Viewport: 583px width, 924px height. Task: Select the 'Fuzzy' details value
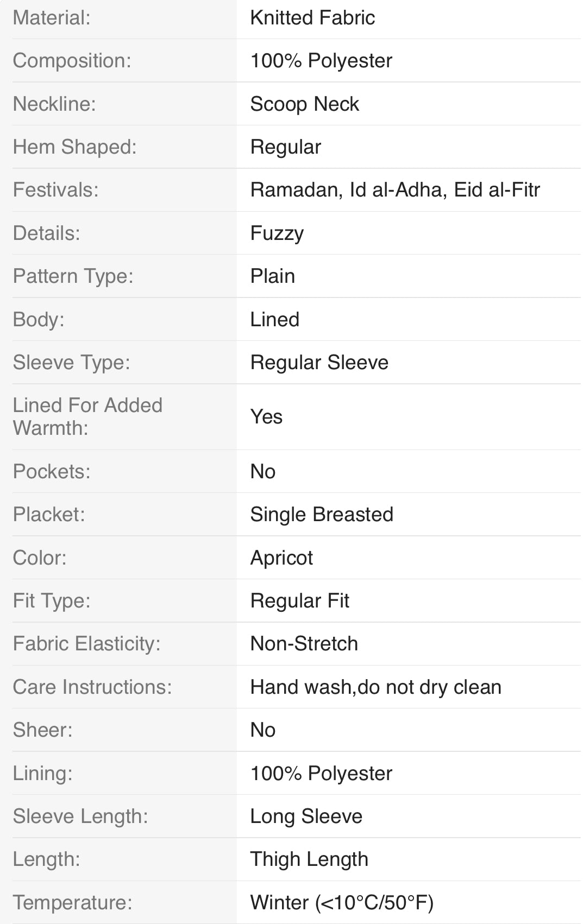277,233
